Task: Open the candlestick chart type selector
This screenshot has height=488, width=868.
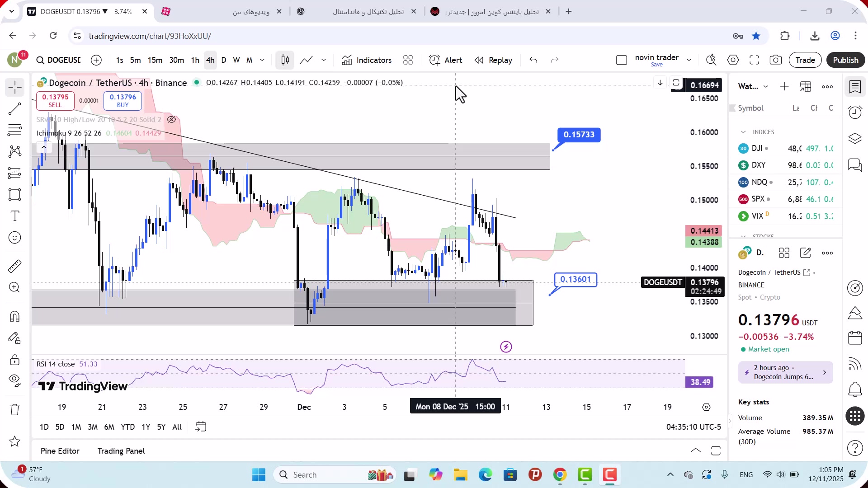Action: (x=285, y=60)
